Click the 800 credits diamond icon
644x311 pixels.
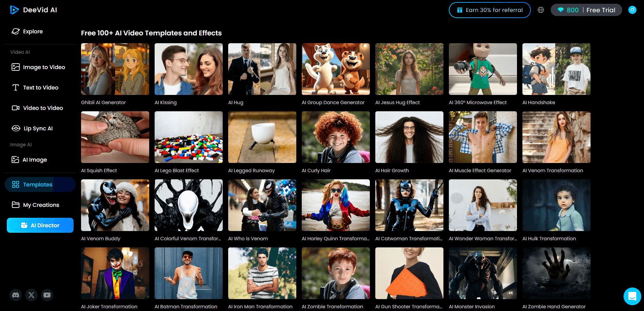point(561,10)
